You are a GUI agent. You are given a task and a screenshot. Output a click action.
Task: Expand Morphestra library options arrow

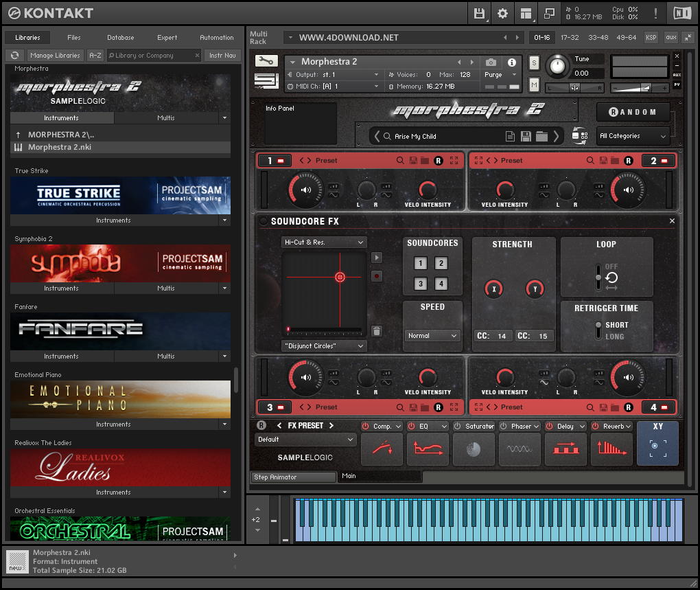coord(224,118)
